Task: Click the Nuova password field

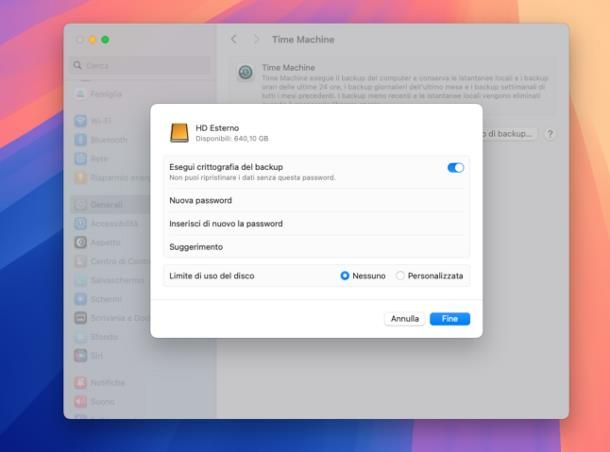Action: pyautogui.click(x=317, y=200)
